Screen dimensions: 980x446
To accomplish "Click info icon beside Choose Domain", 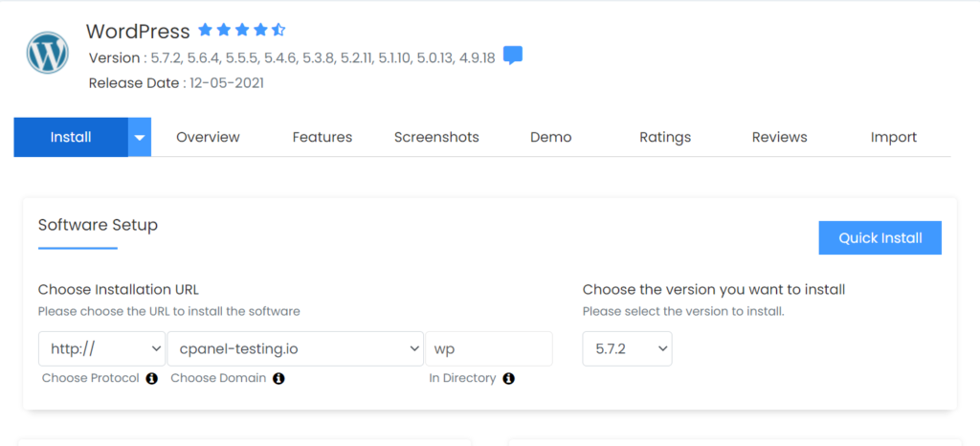I will 278,378.
